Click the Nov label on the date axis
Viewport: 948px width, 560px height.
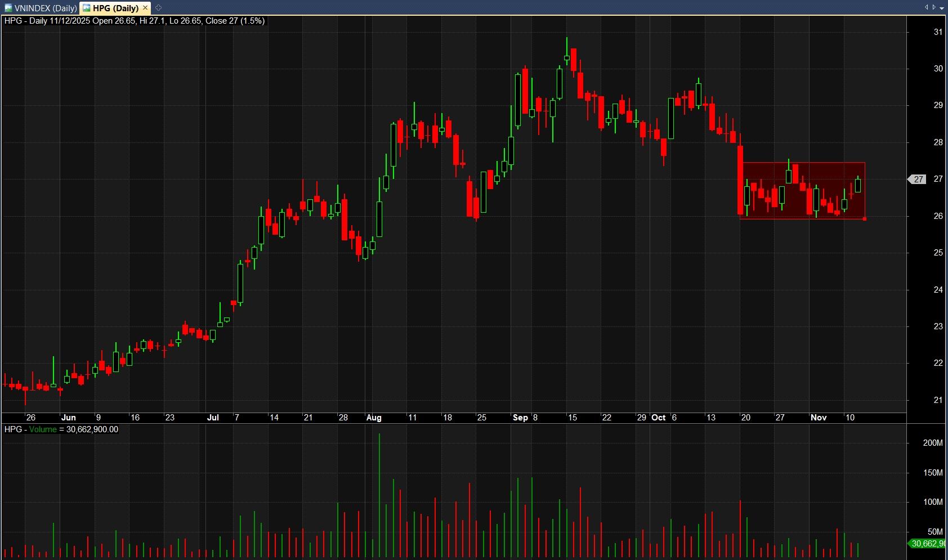click(x=819, y=418)
